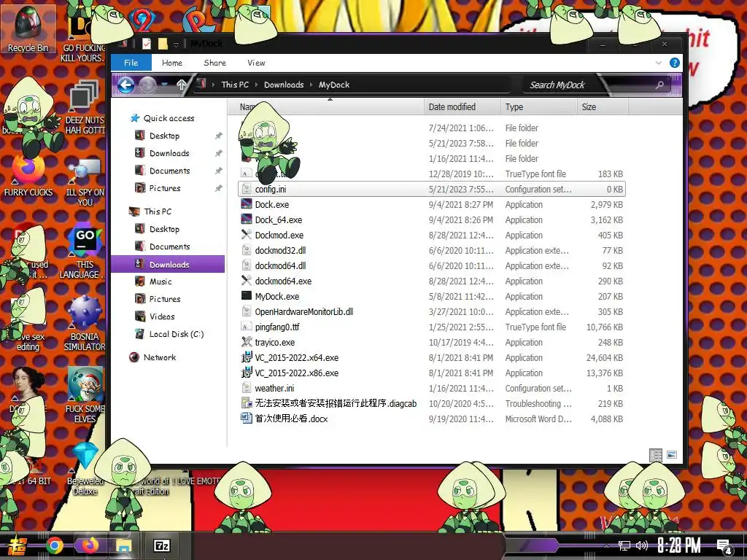Viewport: 747px width, 560px height.
Task: Select the 首次使用必看.docx Word icon
Action: (x=247, y=419)
